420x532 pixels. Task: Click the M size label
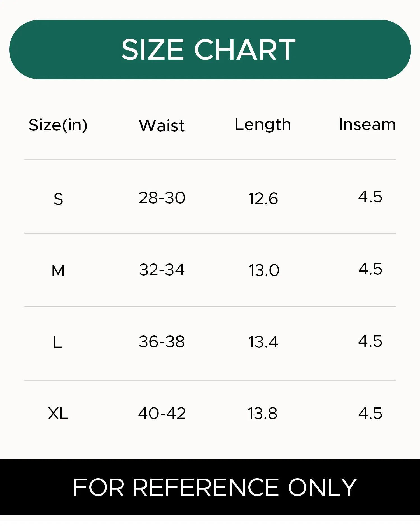pos(58,271)
